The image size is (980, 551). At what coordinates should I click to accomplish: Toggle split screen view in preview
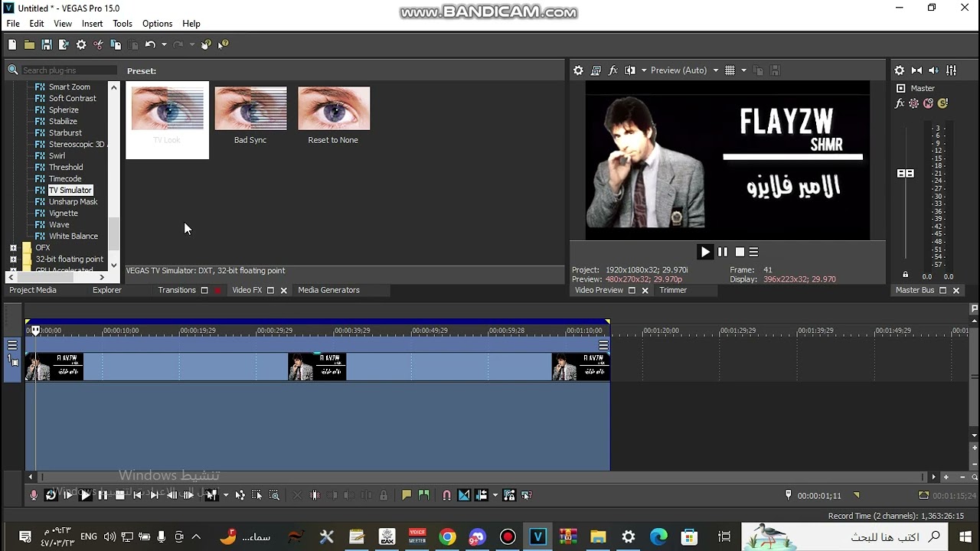(630, 70)
